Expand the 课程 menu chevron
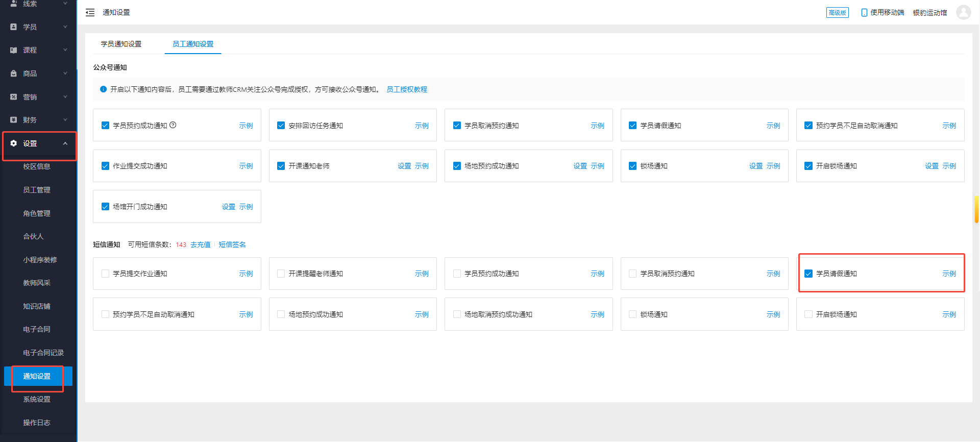This screenshot has width=980, height=442. click(x=65, y=50)
